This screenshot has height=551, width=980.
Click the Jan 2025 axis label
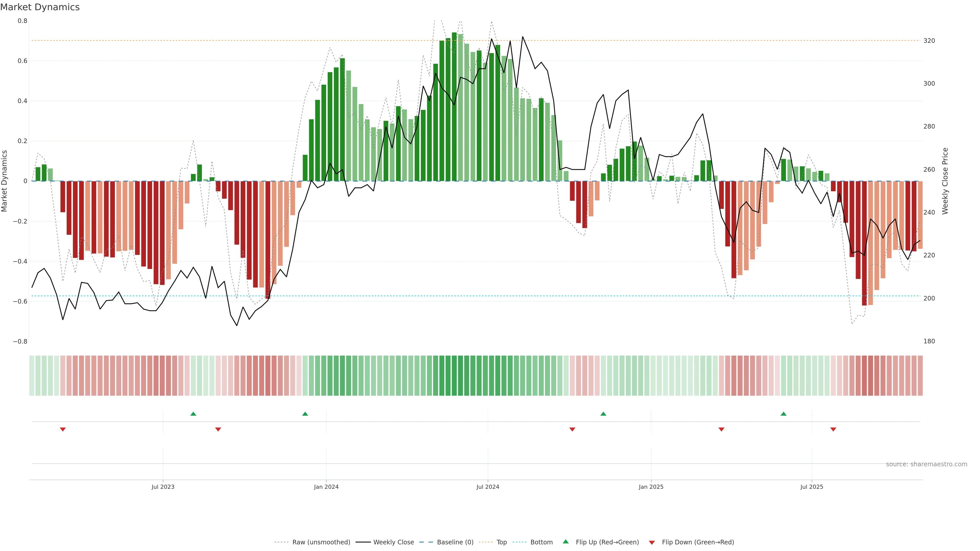(x=651, y=487)
